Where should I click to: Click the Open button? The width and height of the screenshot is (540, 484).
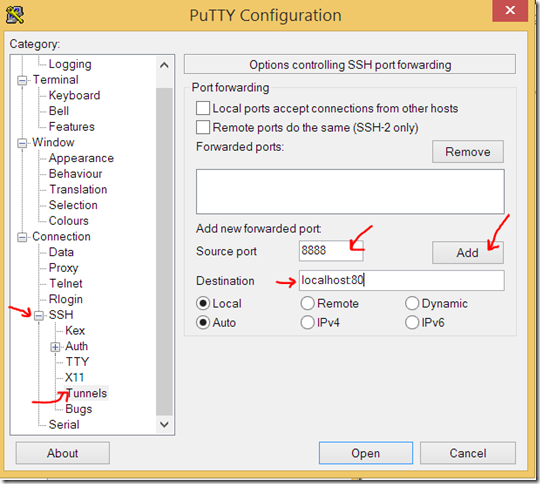pyautogui.click(x=366, y=453)
